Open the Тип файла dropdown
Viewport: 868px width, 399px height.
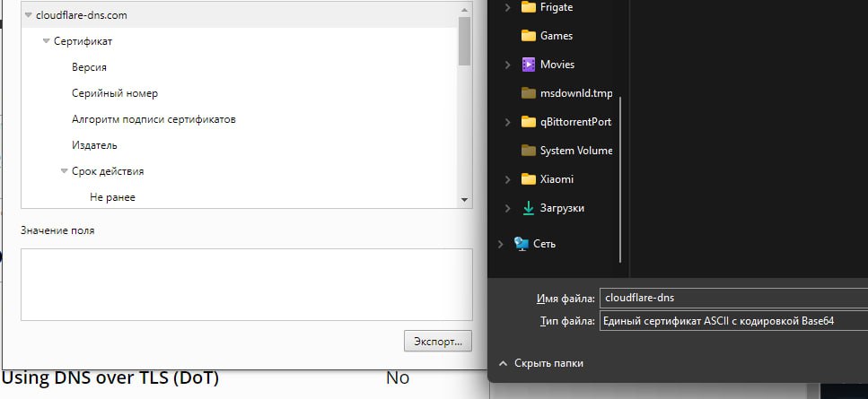(733, 321)
